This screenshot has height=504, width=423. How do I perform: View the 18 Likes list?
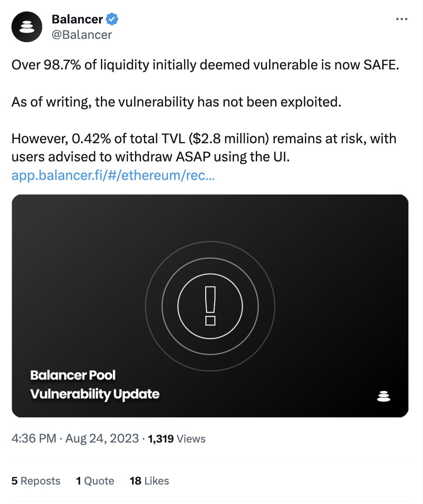149,481
